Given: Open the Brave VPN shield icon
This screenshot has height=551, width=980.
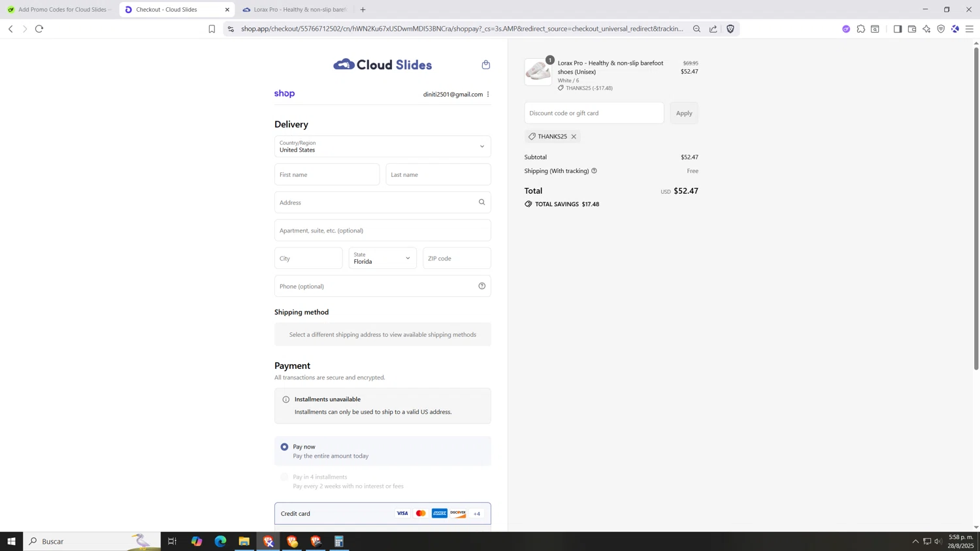Looking at the screenshot, I should [x=941, y=29].
